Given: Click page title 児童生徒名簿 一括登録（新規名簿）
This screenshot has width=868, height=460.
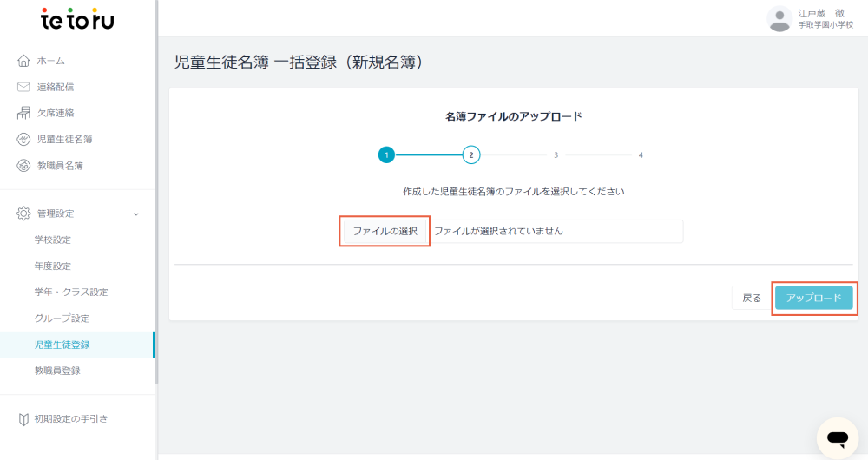Looking at the screenshot, I should click(299, 62).
